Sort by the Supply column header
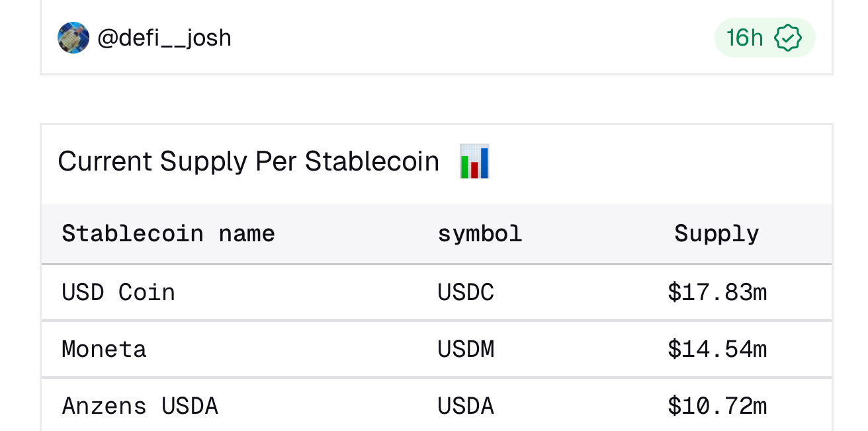Image resolution: width=868 pixels, height=431 pixels. pos(716,234)
